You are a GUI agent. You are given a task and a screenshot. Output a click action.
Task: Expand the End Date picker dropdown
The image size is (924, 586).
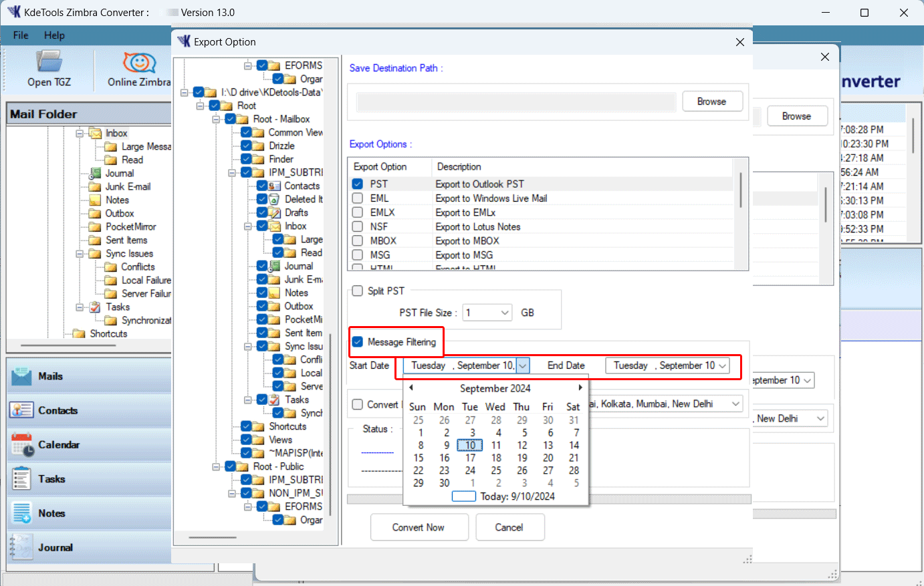722,365
